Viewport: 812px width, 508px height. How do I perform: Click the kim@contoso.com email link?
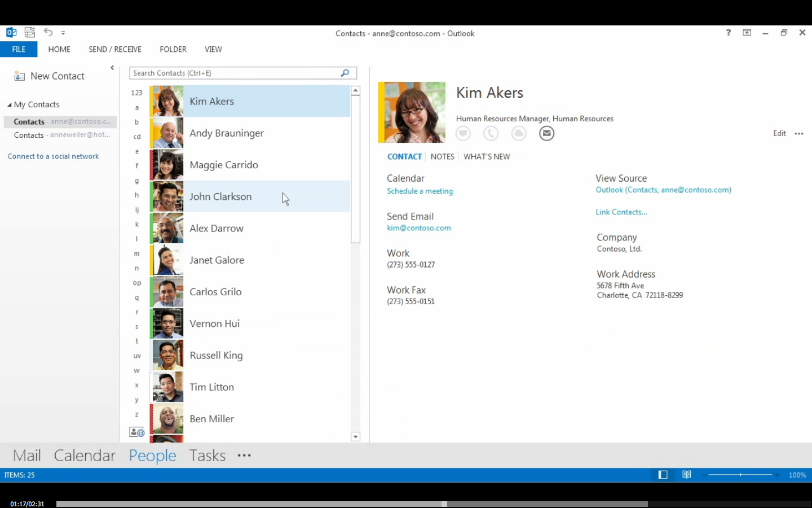(419, 228)
